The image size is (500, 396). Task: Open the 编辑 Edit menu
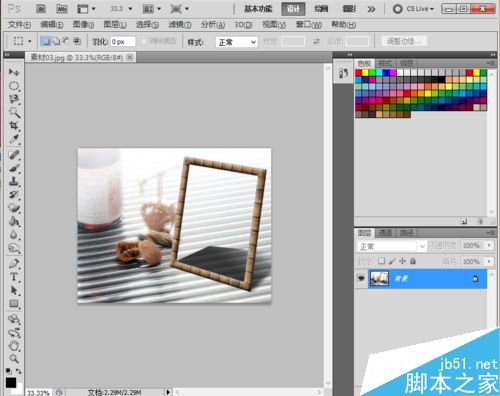52,24
